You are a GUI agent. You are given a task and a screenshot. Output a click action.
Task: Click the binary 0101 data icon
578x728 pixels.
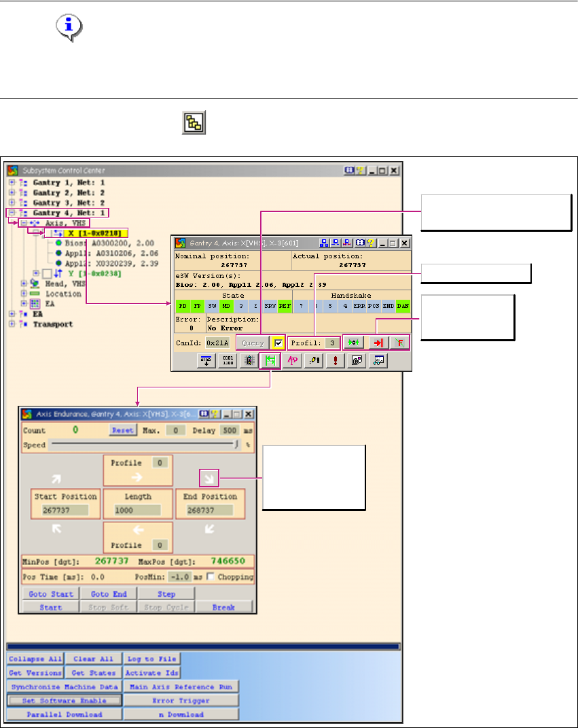(228, 361)
